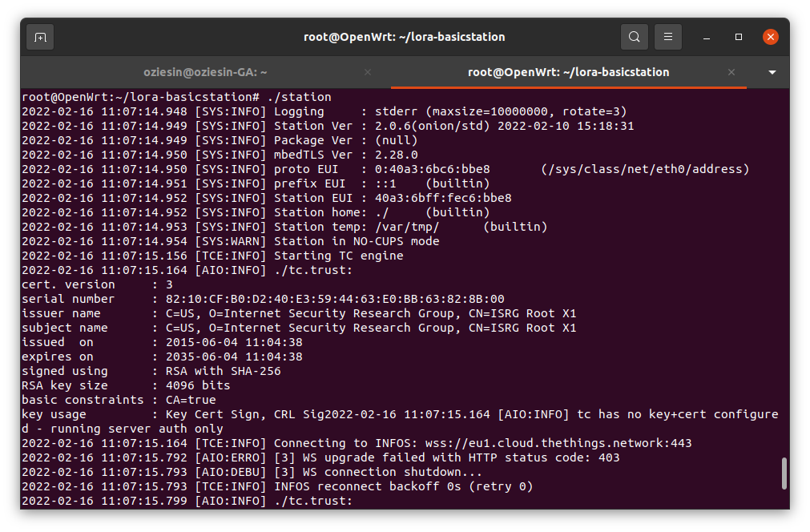This screenshot has width=810, height=532.
Task: Open the hamburger menu
Action: point(668,37)
